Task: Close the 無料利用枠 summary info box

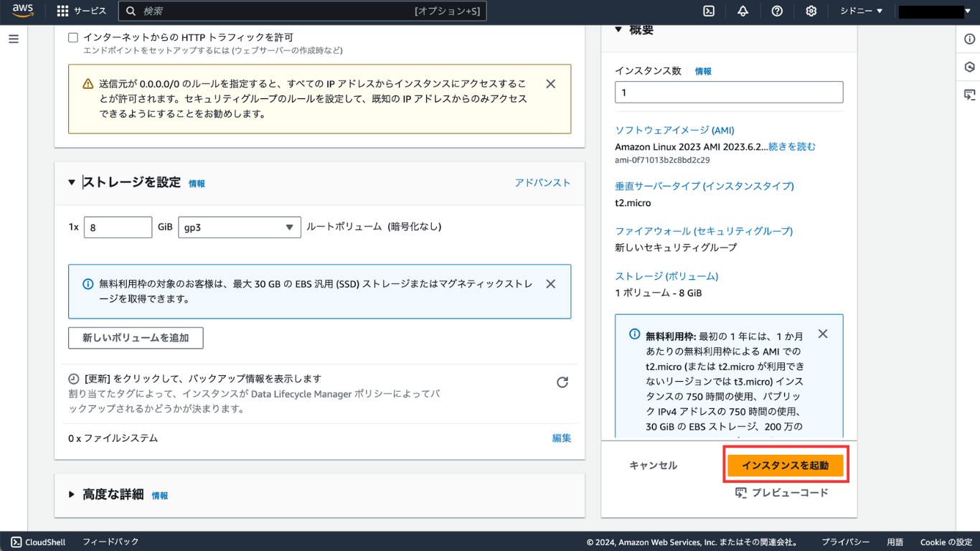Action: click(823, 334)
